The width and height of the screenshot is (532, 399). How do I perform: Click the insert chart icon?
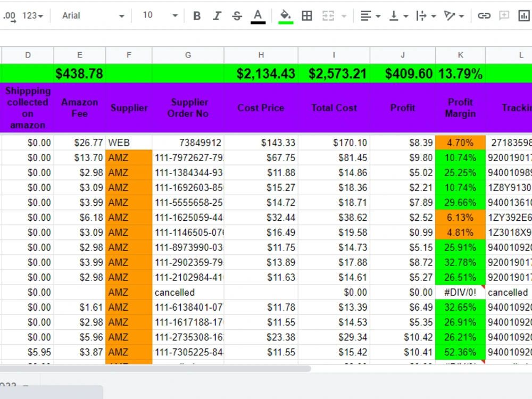524,15
